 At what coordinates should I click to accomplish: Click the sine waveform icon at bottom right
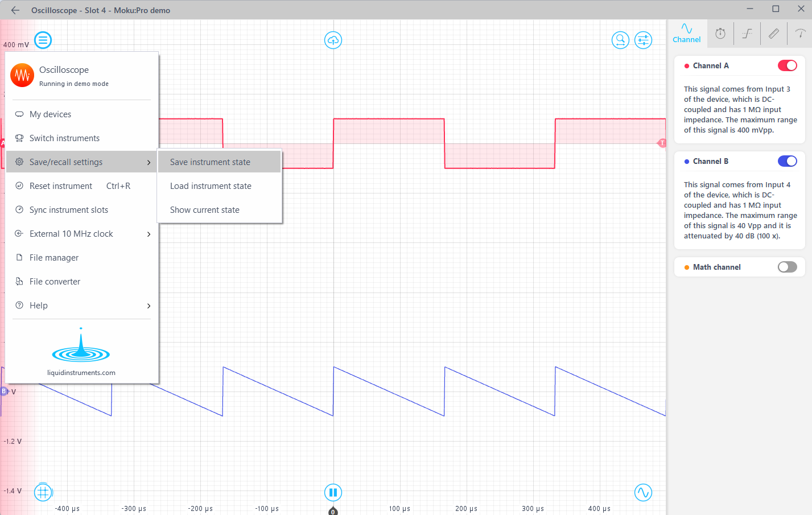coord(643,492)
